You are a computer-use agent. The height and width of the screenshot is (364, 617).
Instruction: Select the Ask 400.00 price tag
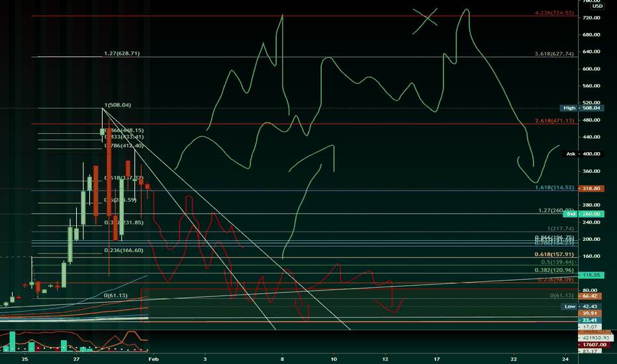[x=583, y=154]
